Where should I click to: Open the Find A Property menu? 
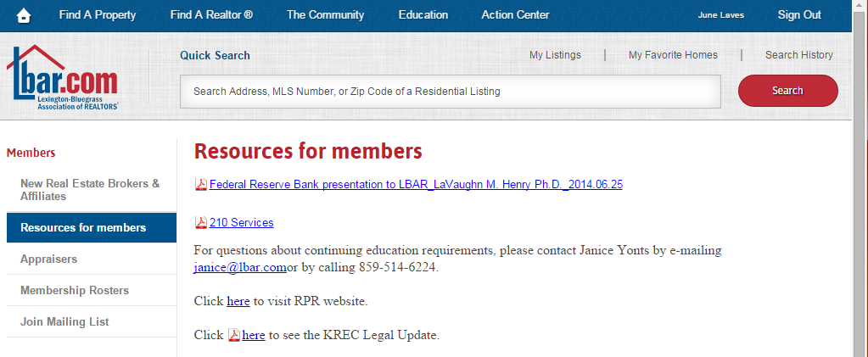[98, 15]
